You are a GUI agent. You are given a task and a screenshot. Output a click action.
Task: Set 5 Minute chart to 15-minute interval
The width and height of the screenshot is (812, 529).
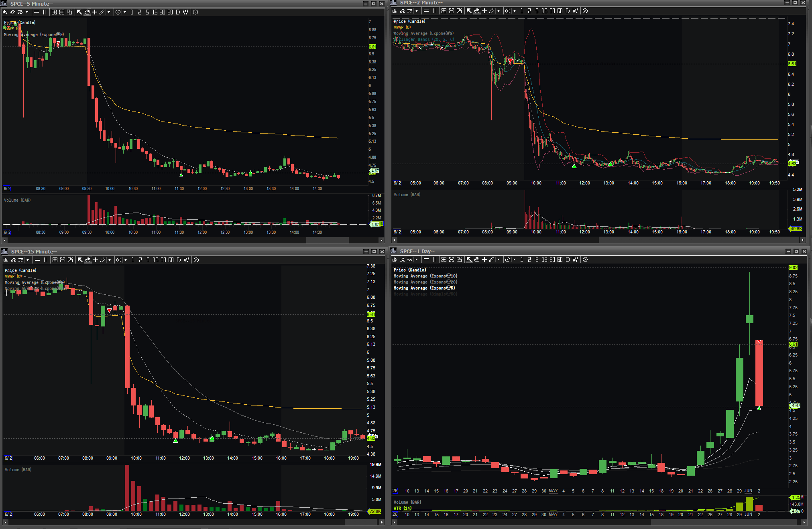[x=155, y=12]
